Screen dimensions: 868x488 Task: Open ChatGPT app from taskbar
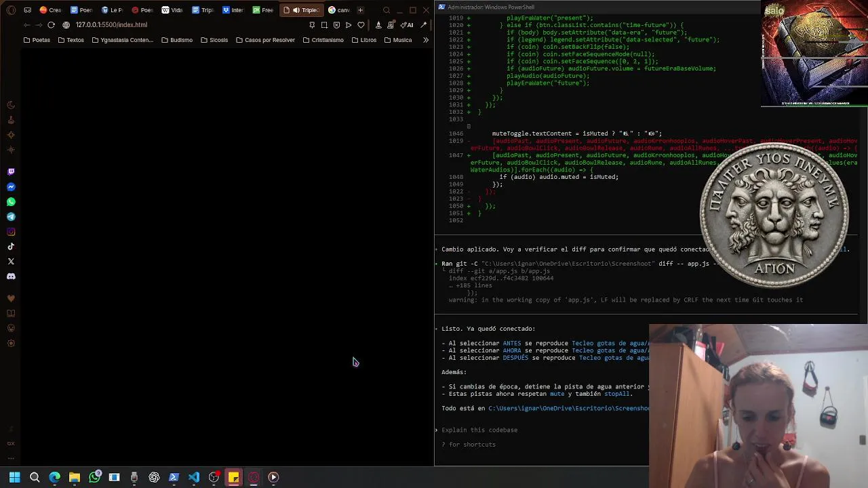(x=154, y=477)
